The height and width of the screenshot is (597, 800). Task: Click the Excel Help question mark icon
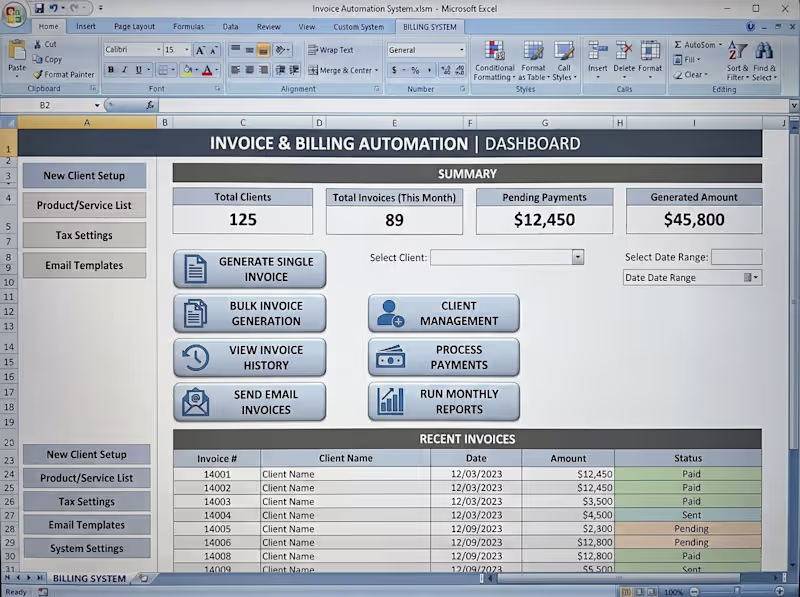pos(751,27)
